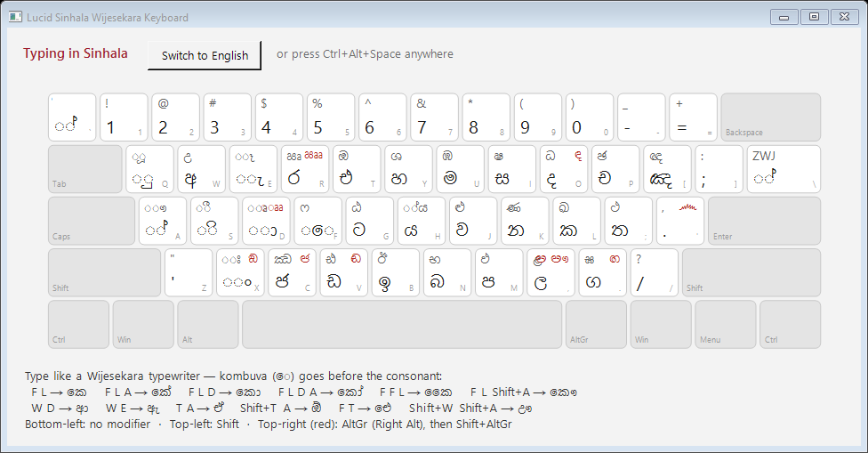Screen dimensions: 868x453
Task: Click the D key
Action: click(x=266, y=221)
